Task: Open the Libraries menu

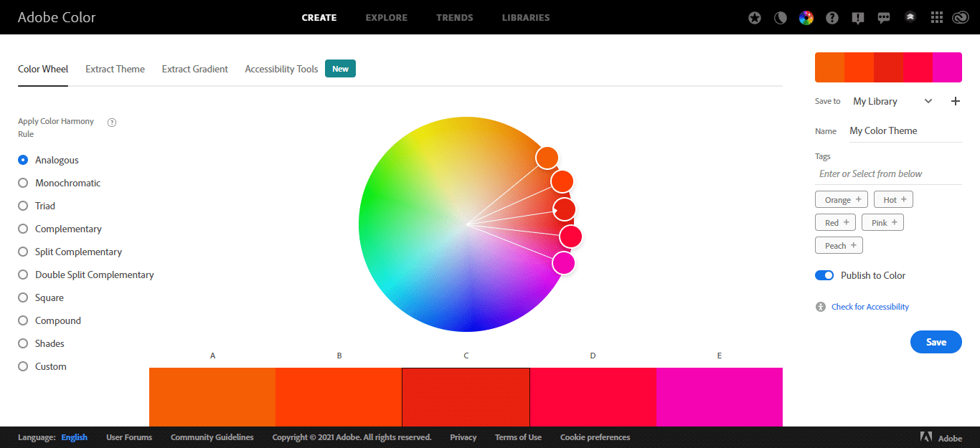Action: (x=526, y=17)
